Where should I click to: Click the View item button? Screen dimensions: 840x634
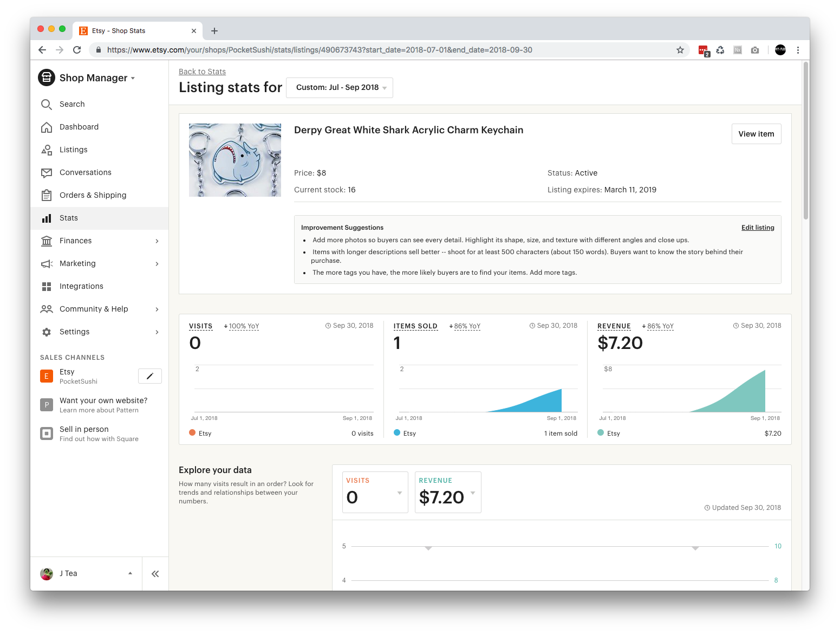point(756,134)
